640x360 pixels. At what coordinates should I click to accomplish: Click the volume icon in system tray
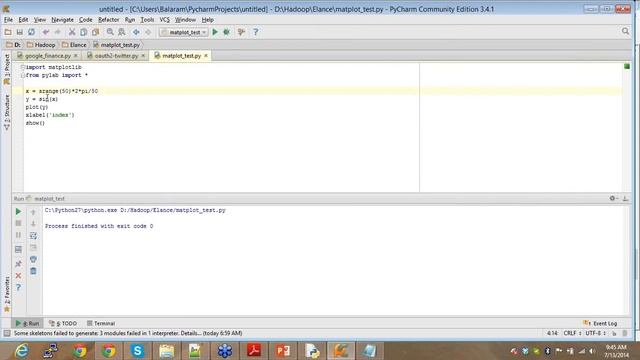coord(592,351)
